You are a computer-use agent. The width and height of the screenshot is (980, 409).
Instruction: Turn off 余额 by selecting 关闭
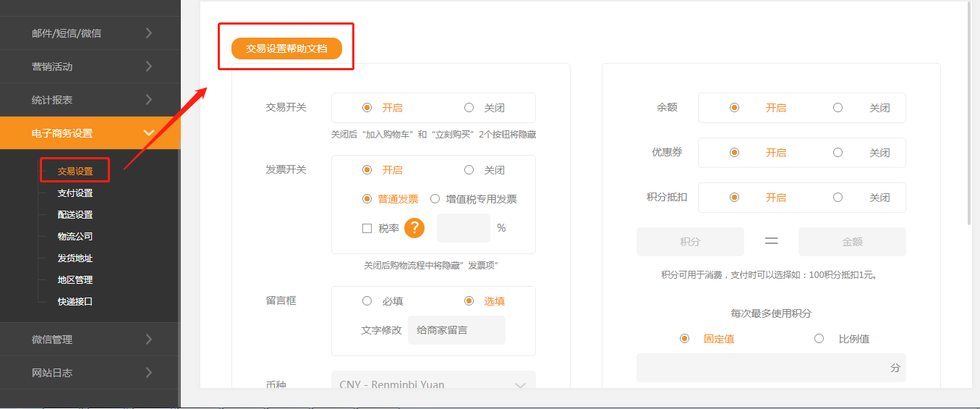pyautogui.click(x=838, y=108)
